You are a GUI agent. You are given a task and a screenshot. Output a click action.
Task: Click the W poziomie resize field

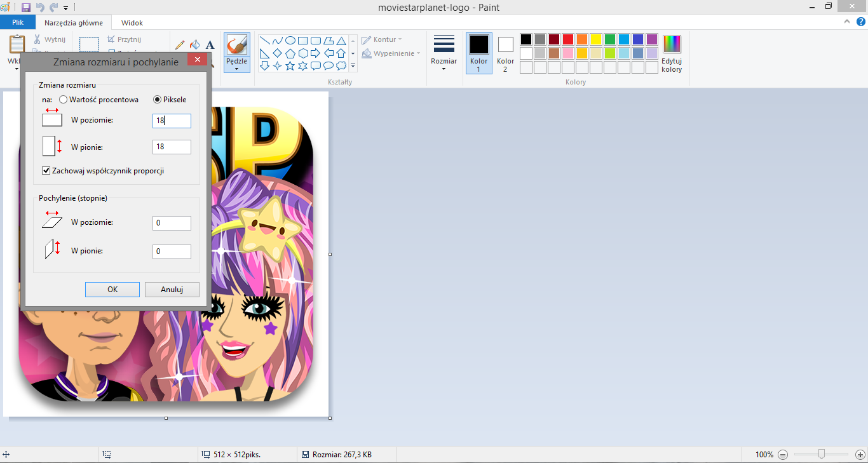click(172, 121)
